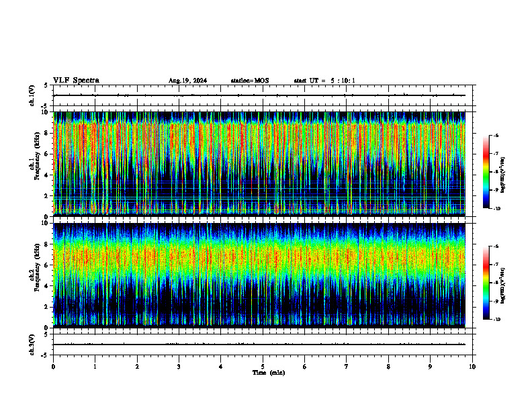532x411 pixels.
Task: Click time-axis tick label "7"
Action: tap(347, 367)
